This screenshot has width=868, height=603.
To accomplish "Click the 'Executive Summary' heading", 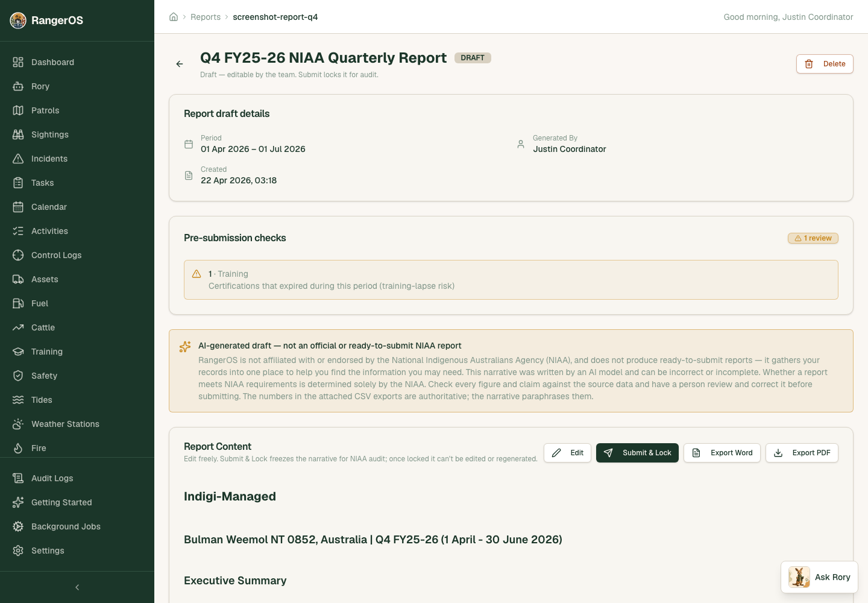I will [x=235, y=581].
